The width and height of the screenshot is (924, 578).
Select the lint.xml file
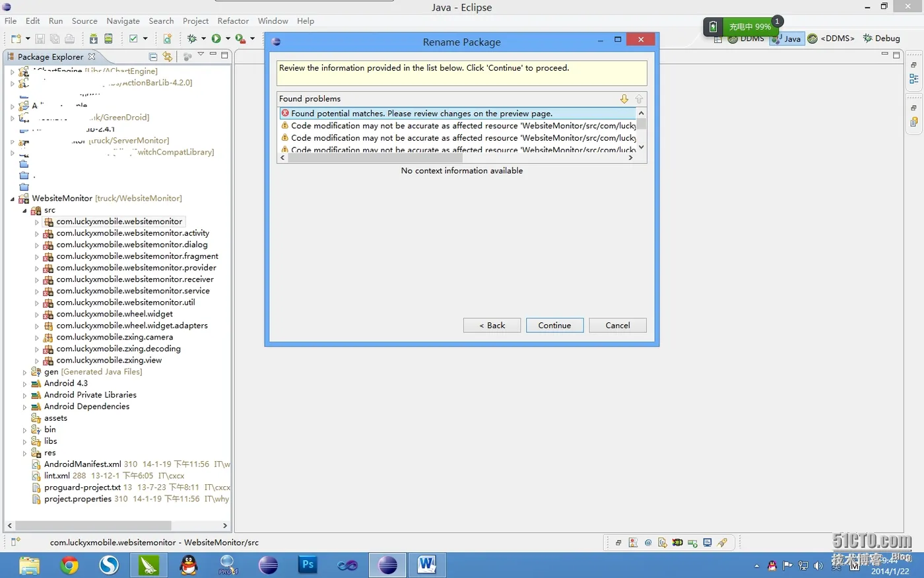tap(57, 476)
